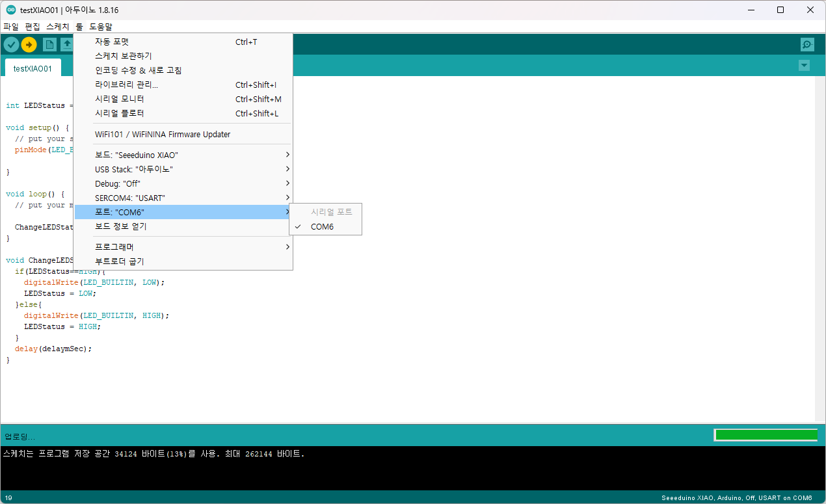Click the 업로딩... status message
The height and width of the screenshot is (504, 826).
pos(20,436)
